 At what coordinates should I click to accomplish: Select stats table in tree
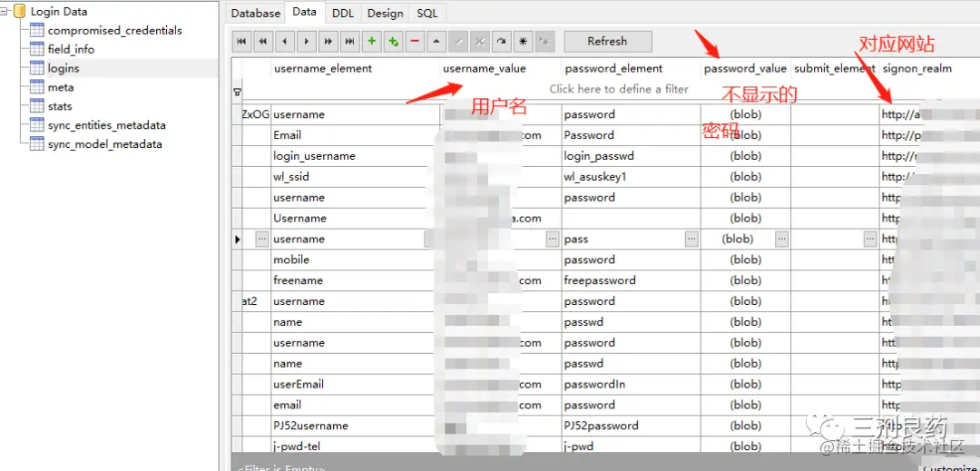59,106
